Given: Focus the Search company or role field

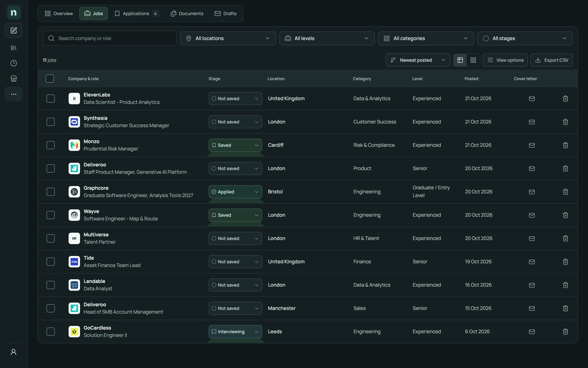Looking at the screenshot, I should [x=110, y=38].
